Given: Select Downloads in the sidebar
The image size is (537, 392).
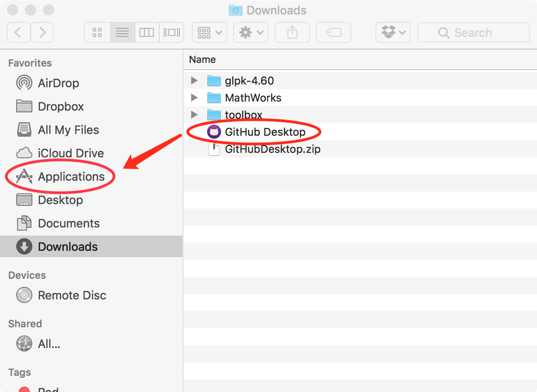Looking at the screenshot, I should (x=91, y=246).
